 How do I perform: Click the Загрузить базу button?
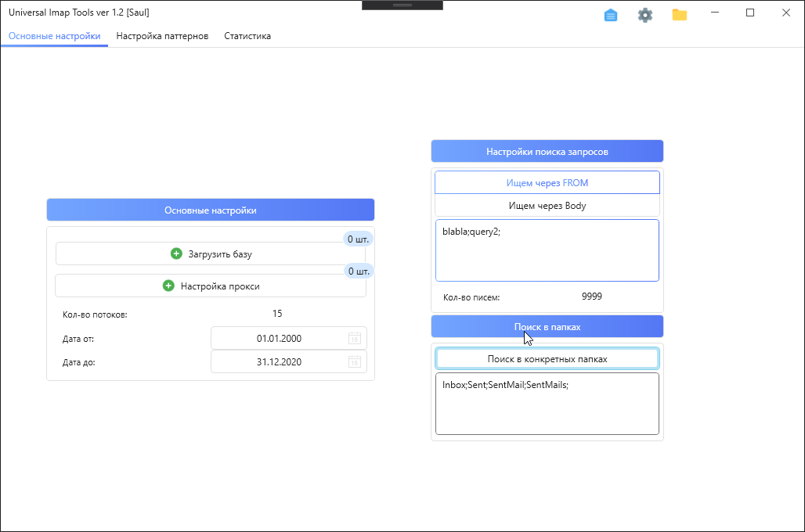click(219, 253)
